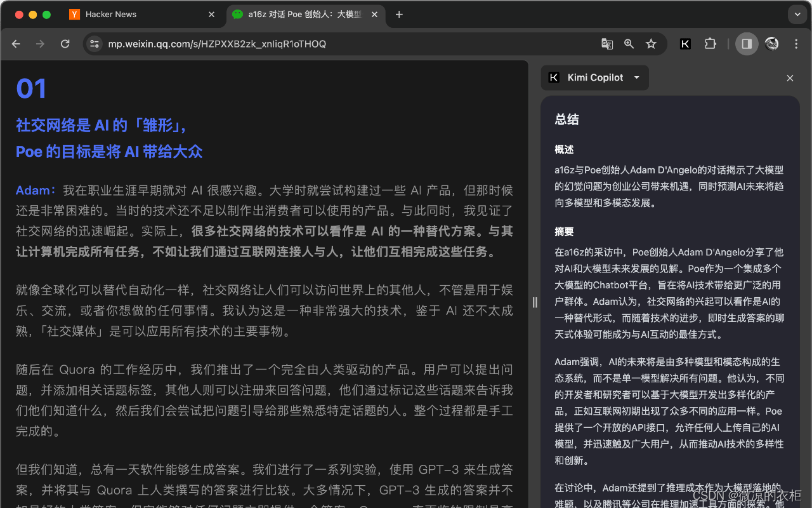Click the macOS yellow minimize window button
This screenshot has width=812, height=508.
32,15
